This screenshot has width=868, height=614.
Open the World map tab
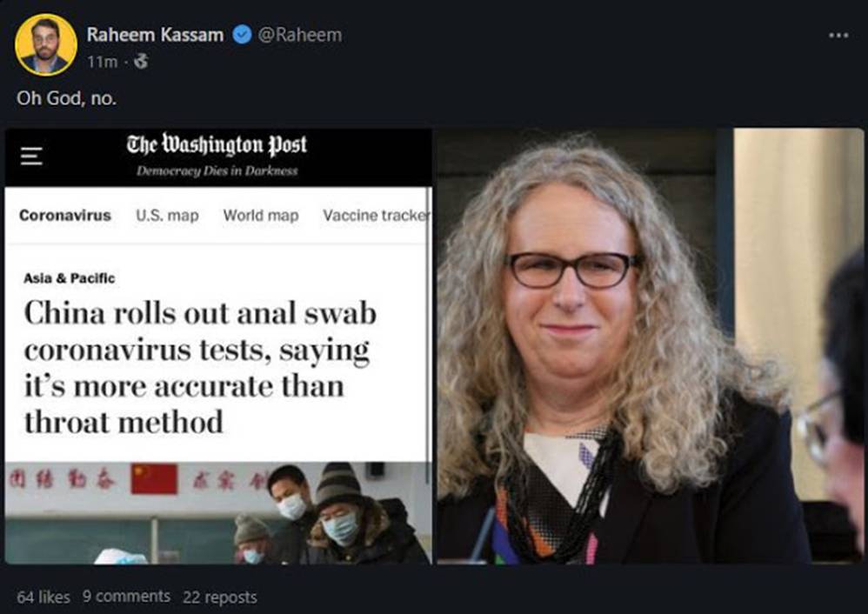261,216
